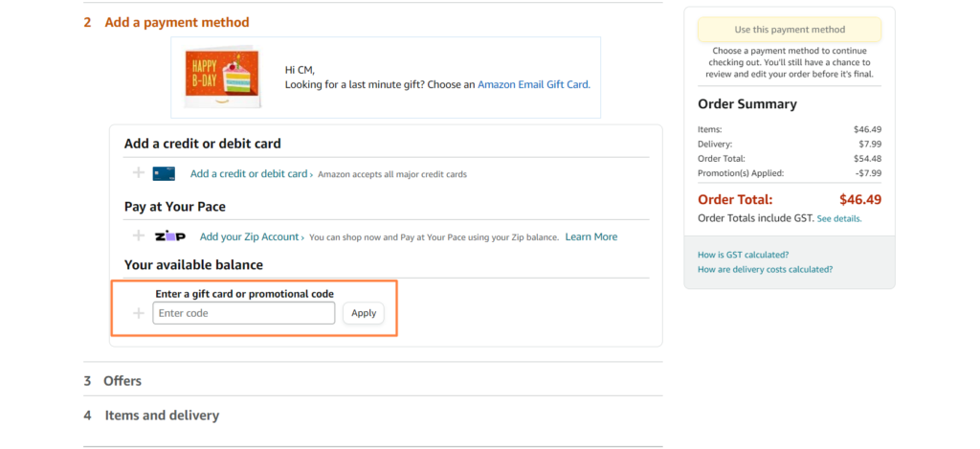Select the Add a payment method heading
Viewport: 980px width, 449px height.
tap(176, 22)
